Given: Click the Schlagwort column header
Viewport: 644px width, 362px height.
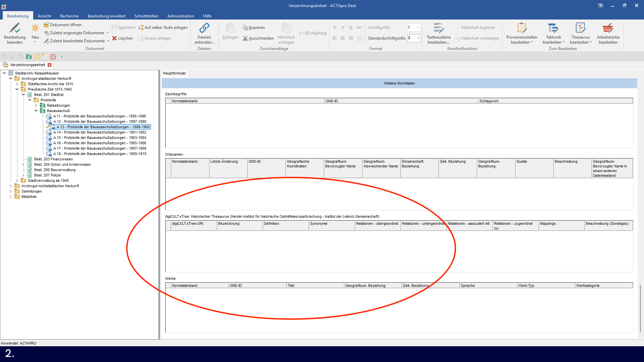Looking at the screenshot, I should pos(555,101).
